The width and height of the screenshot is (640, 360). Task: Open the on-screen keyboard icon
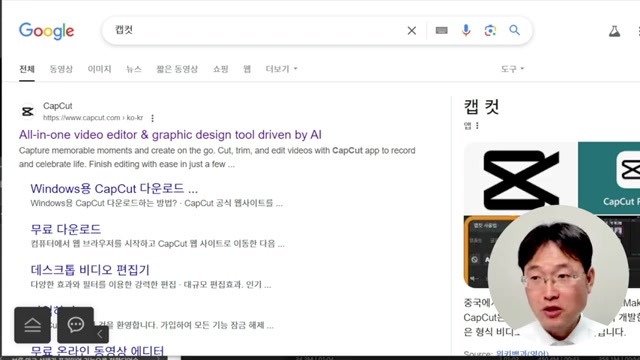[442, 31]
